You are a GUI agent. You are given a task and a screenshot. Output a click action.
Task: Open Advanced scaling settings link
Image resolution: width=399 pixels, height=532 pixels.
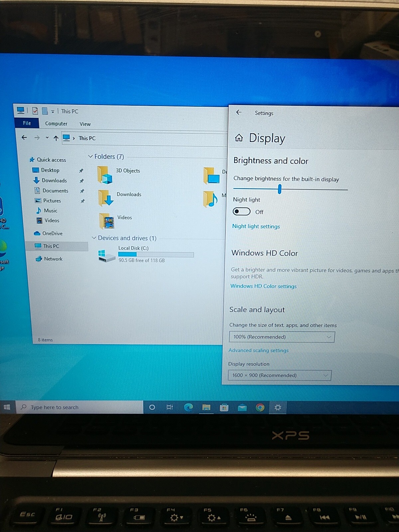pyautogui.click(x=258, y=350)
